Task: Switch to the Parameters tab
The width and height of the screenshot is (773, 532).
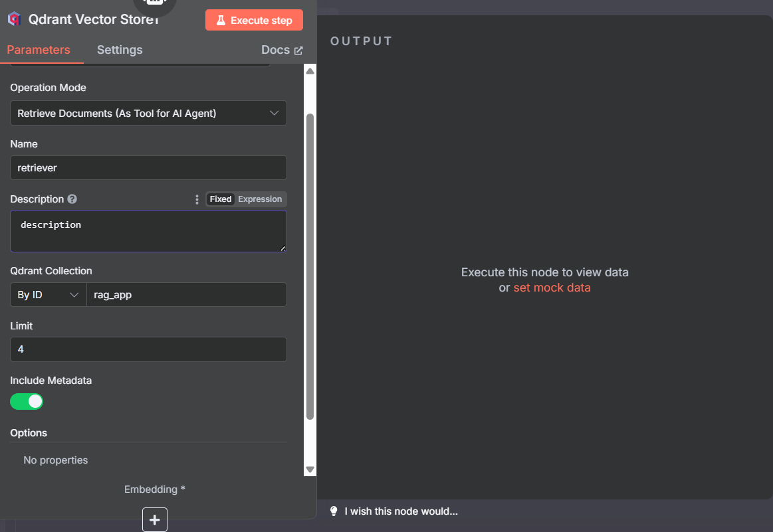Action: tap(39, 50)
